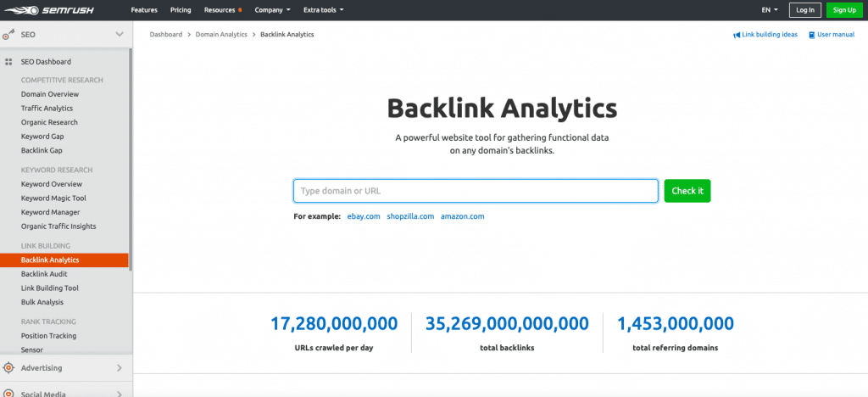Open the Pricing menu item
This screenshot has height=397, width=868.
(181, 10)
